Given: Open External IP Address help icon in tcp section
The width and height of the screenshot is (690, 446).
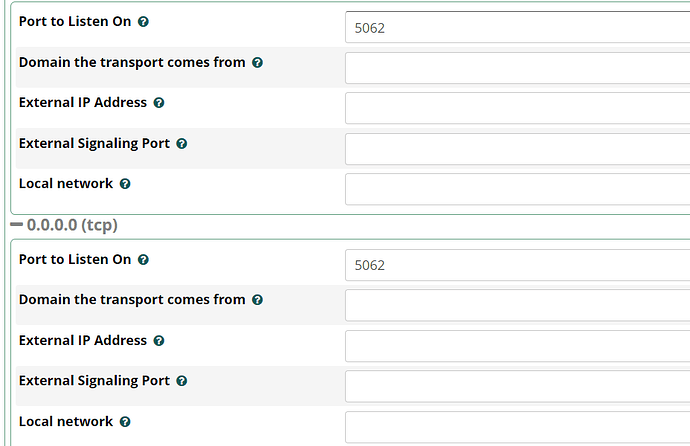Looking at the screenshot, I should [x=159, y=341].
